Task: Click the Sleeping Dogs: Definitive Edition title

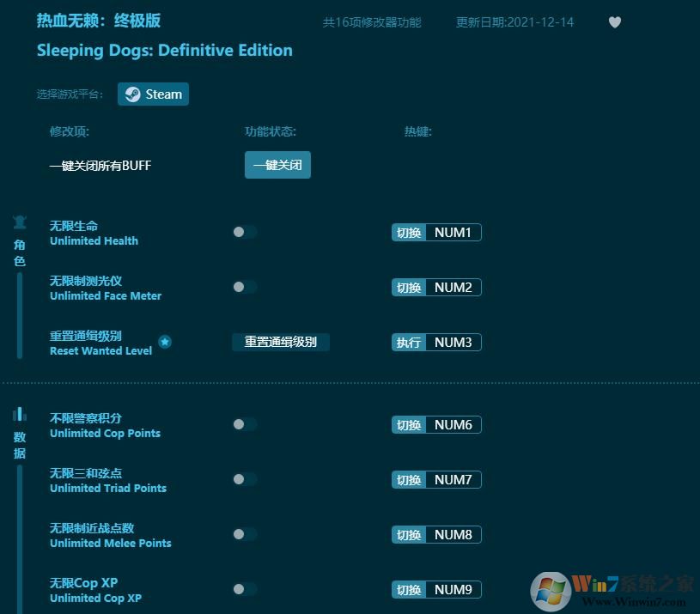Action: pos(165,51)
